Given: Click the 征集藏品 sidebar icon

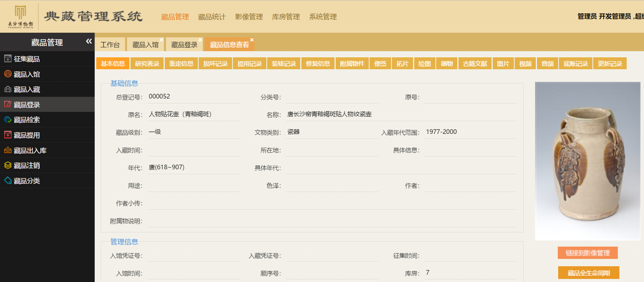Looking at the screenshot, I should [x=8, y=59].
